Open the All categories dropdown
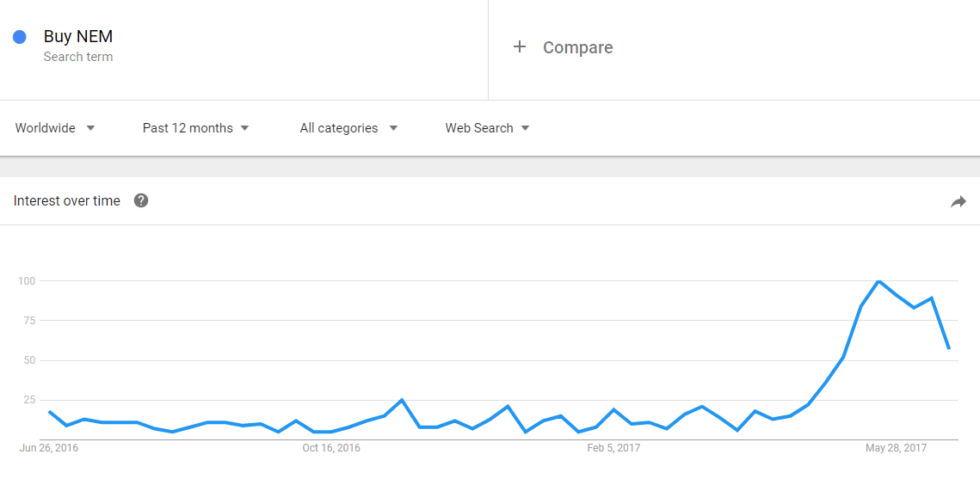Screen dimensions: 980x479 [348, 128]
